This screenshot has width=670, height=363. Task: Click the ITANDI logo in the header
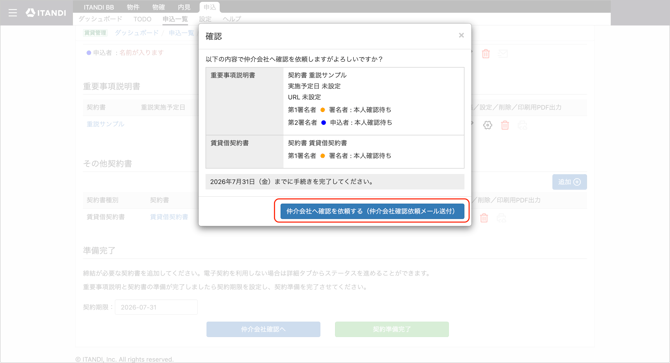46,13
